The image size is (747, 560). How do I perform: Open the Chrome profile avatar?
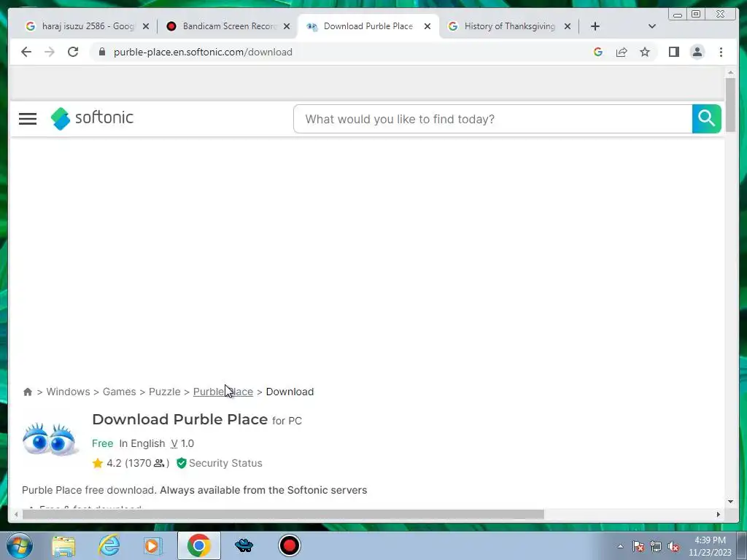tap(697, 52)
